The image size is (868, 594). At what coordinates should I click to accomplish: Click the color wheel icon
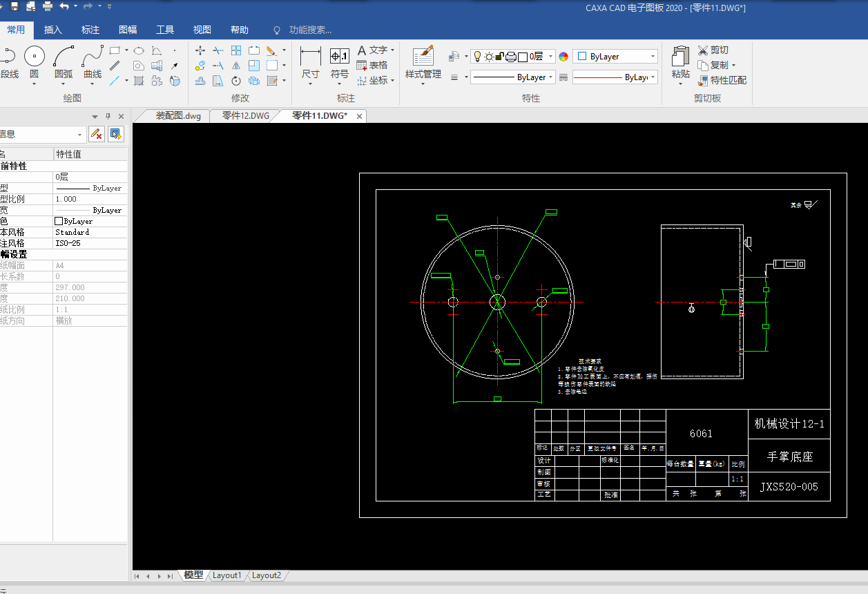[563, 57]
